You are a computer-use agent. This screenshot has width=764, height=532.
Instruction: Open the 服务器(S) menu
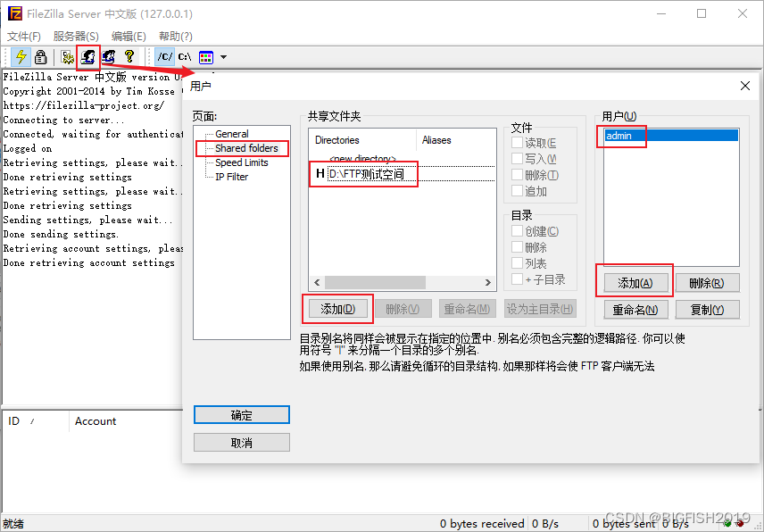[x=76, y=36]
